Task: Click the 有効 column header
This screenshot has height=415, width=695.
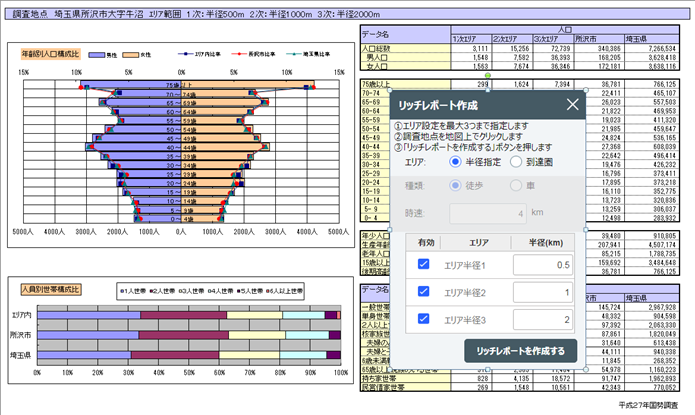Action: click(426, 243)
